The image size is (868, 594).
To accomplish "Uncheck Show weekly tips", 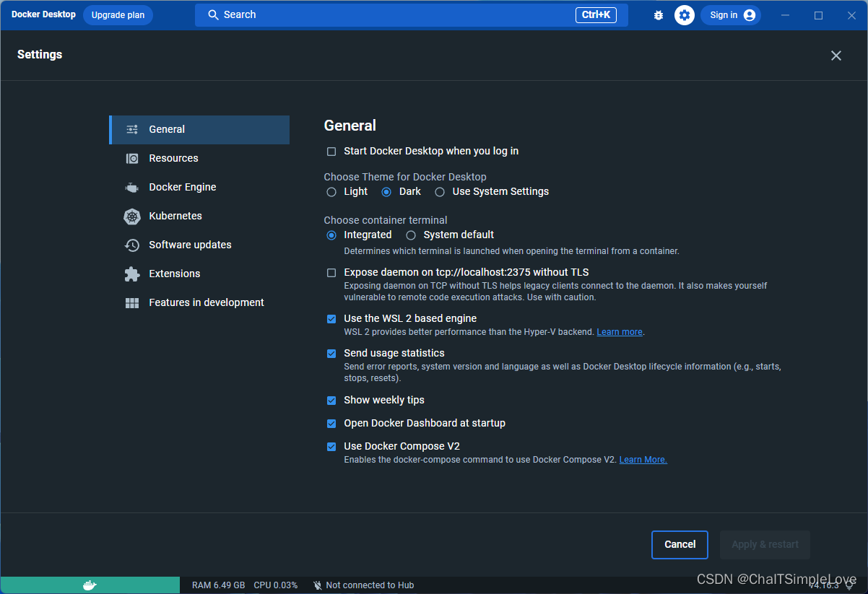I will [331, 401].
